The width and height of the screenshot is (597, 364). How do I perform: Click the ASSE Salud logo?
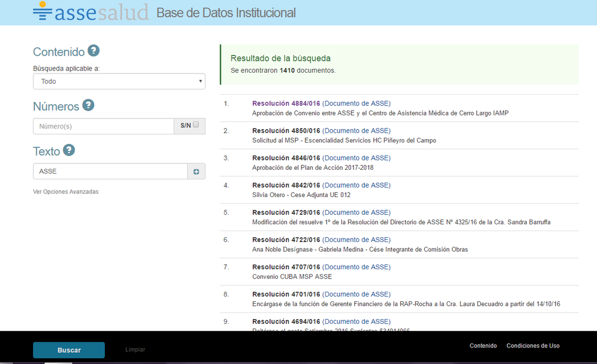tap(91, 12)
